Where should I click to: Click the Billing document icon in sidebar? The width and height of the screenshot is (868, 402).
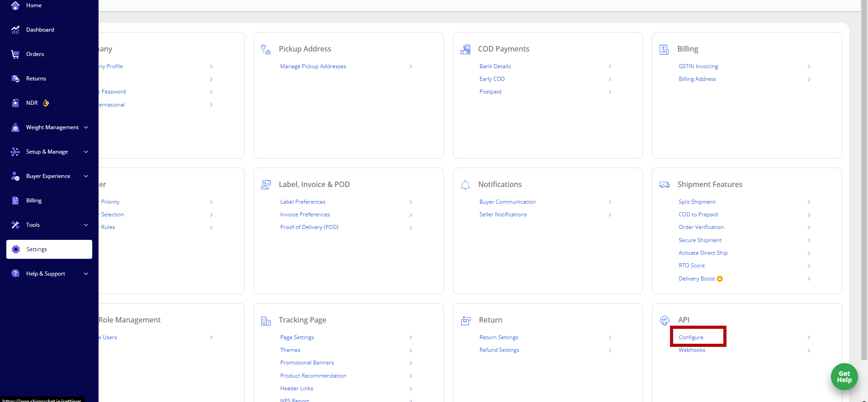click(x=15, y=201)
